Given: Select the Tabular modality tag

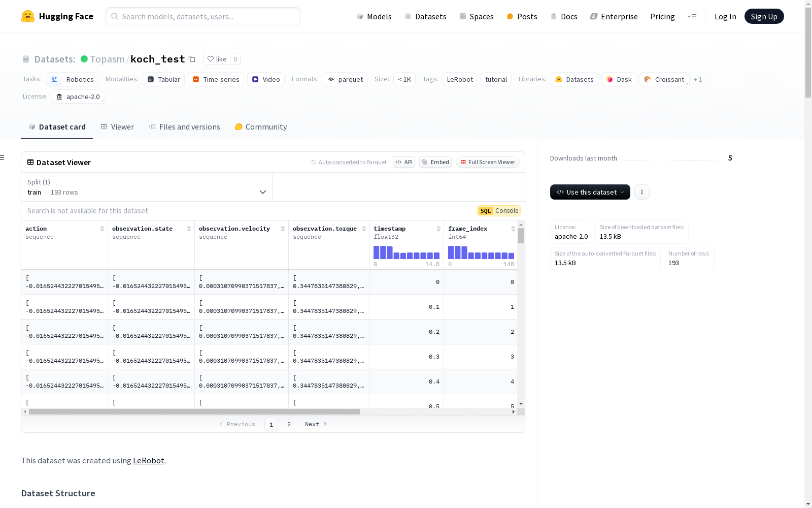Looking at the screenshot, I should [x=163, y=79].
